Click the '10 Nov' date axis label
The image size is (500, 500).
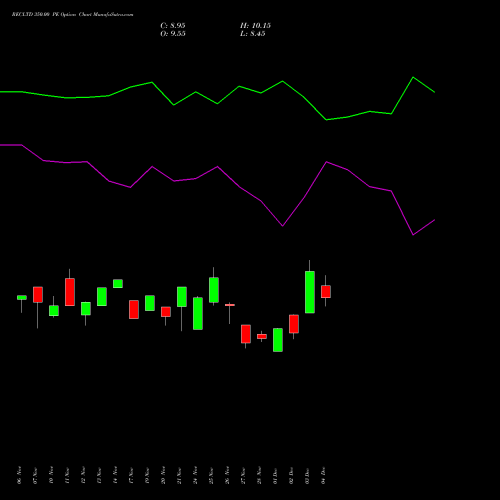[51, 475]
